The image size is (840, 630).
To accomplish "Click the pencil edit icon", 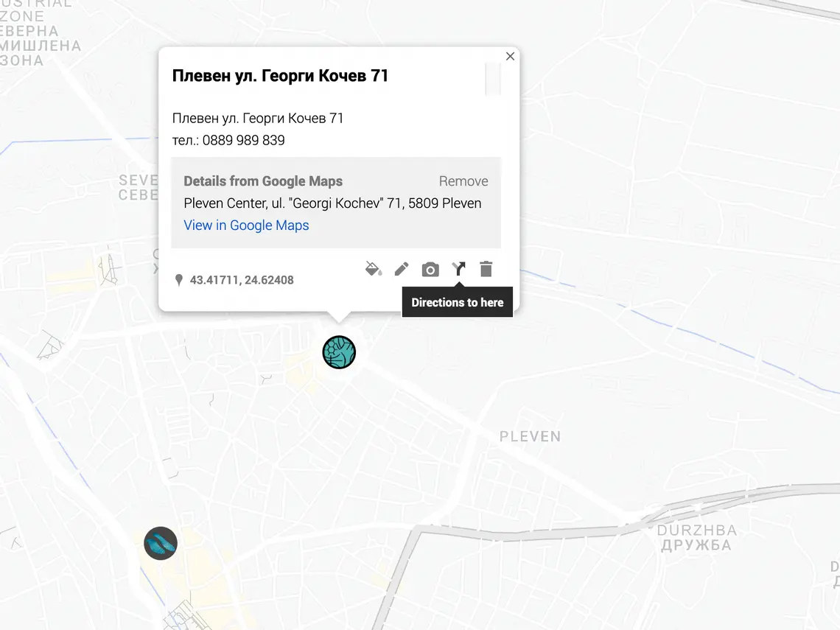I will (x=402, y=269).
